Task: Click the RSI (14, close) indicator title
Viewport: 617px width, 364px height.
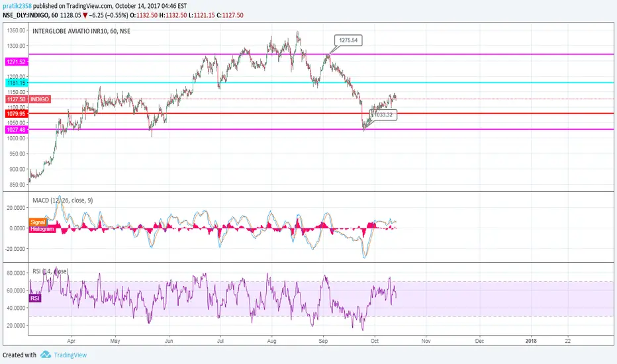Action: (50, 271)
